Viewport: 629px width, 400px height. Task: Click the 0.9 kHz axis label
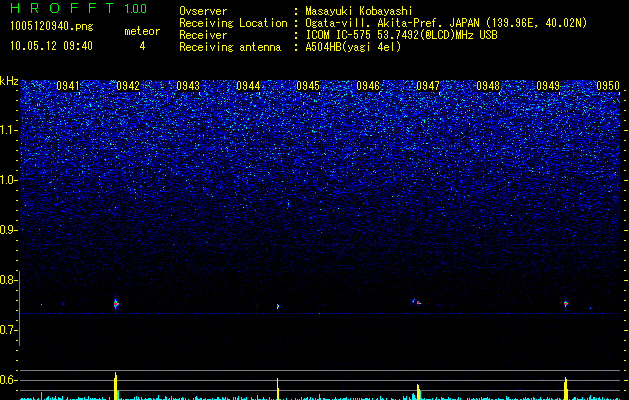pos(9,230)
